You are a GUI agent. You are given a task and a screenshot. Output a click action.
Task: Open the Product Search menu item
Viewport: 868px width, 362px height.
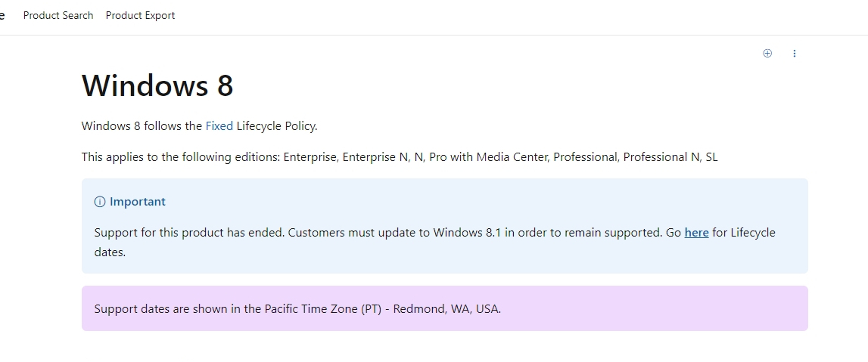[x=58, y=15]
